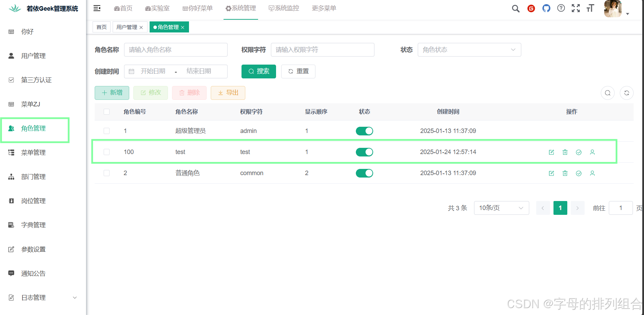Click the 结束日期 date field
Image resolution: width=644 pixels, height=315 pixels.
[199, 71]
